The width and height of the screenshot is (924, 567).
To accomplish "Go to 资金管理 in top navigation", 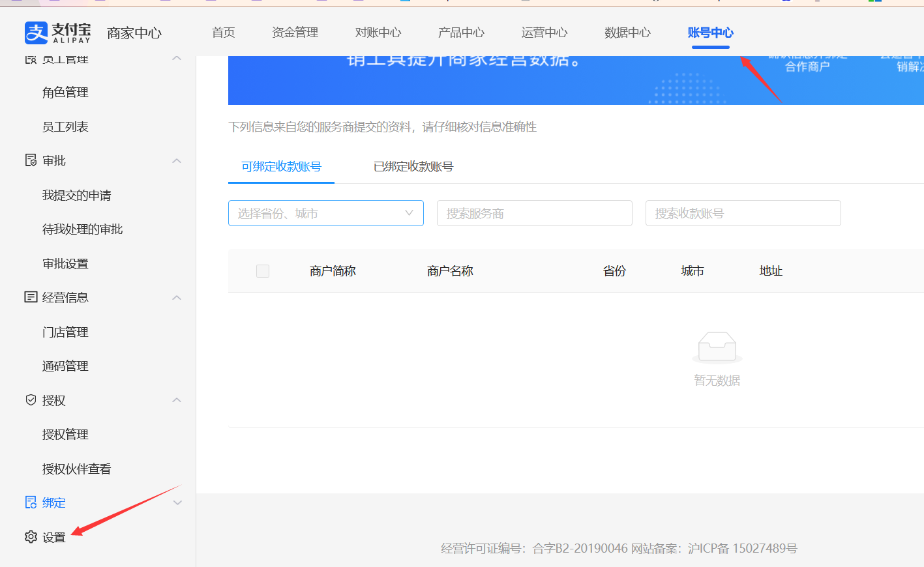I will (295, 33).
